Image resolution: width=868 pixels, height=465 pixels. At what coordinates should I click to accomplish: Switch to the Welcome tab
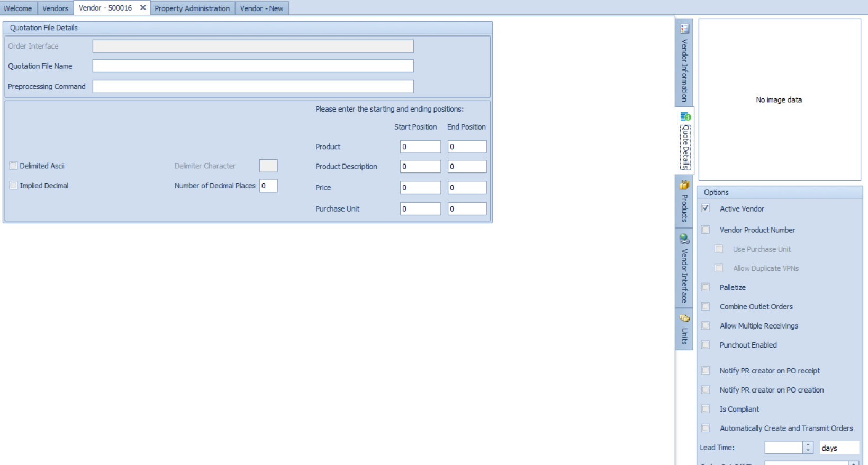18,8
